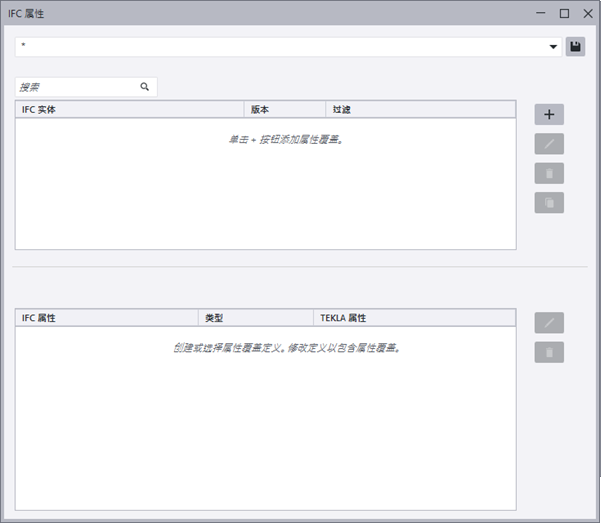Click the lower trash delete icon
Viewport: 601px width, 523px height.
coord(549,352)
